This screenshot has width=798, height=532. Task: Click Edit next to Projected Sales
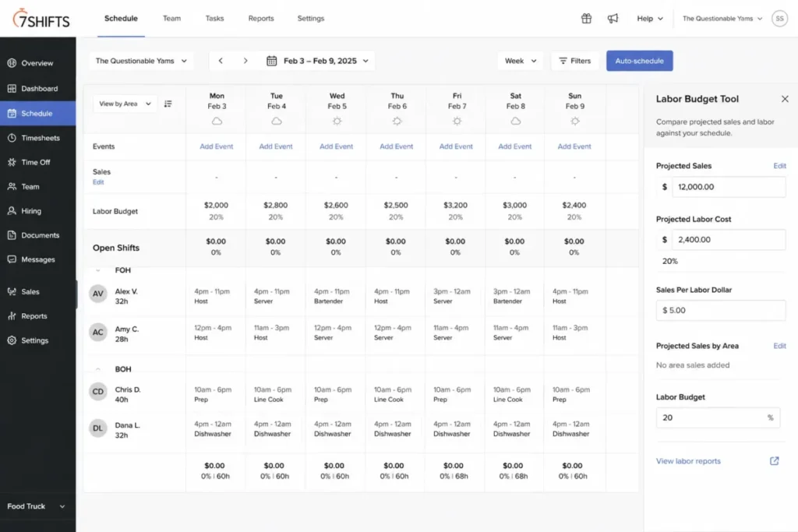pos(779,166)
